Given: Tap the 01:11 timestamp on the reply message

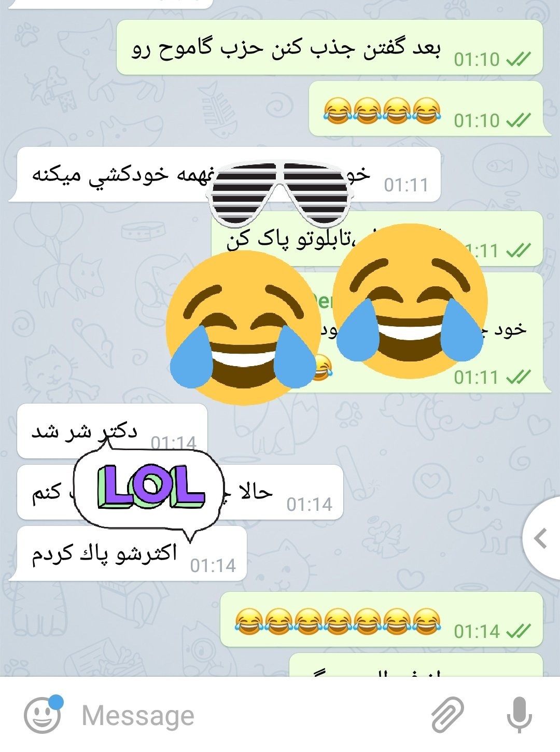Looking at the screenshot, I should [x=477, y=377].
